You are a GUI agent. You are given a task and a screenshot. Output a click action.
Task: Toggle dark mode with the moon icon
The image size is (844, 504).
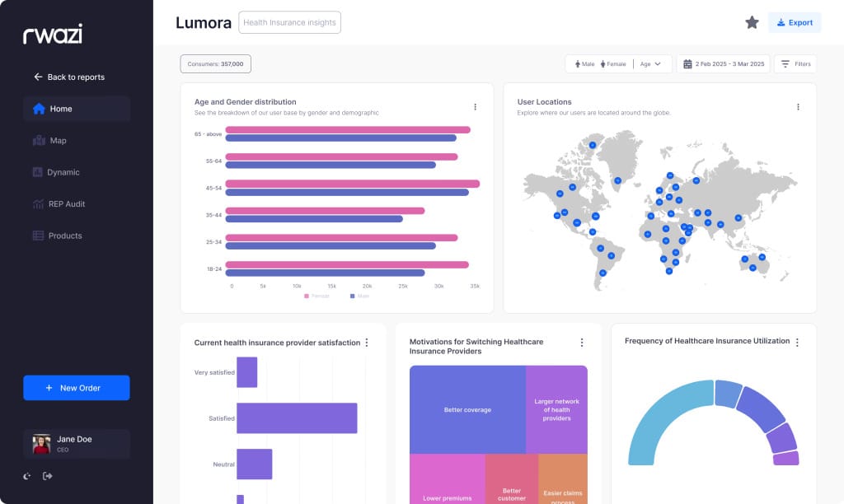pyautogui.click(x=27, y=476)
